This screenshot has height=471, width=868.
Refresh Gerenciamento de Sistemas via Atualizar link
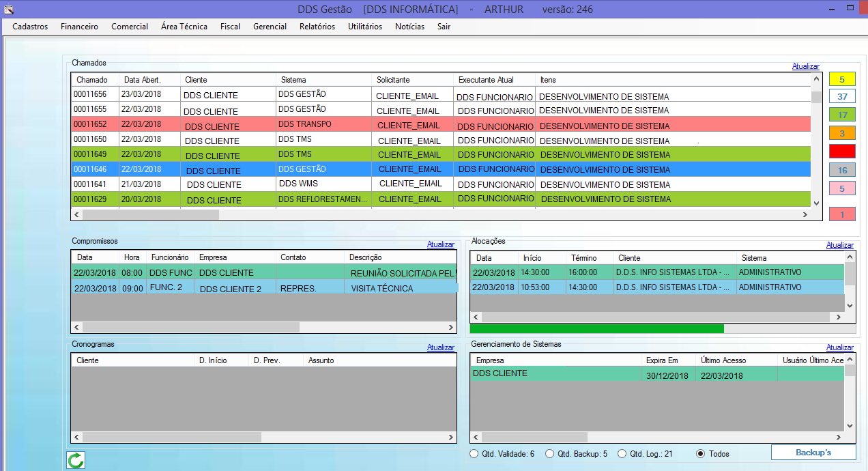(839, 347)
